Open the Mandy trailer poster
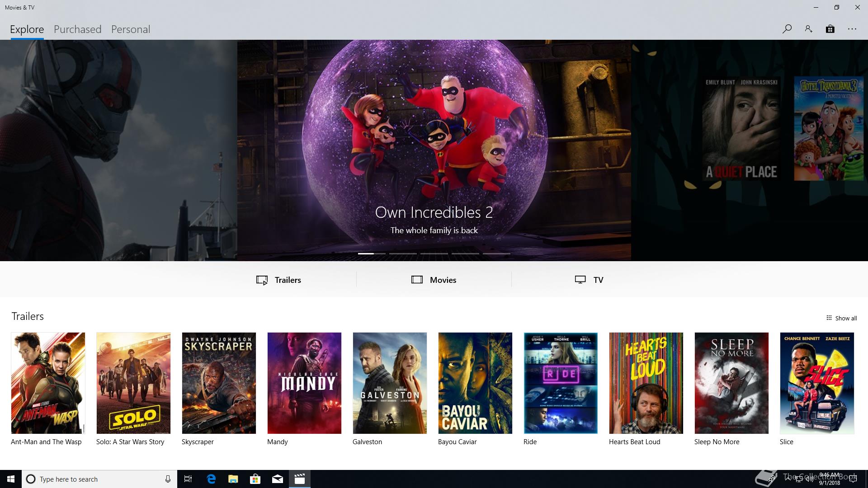 (x=304, y=383)
